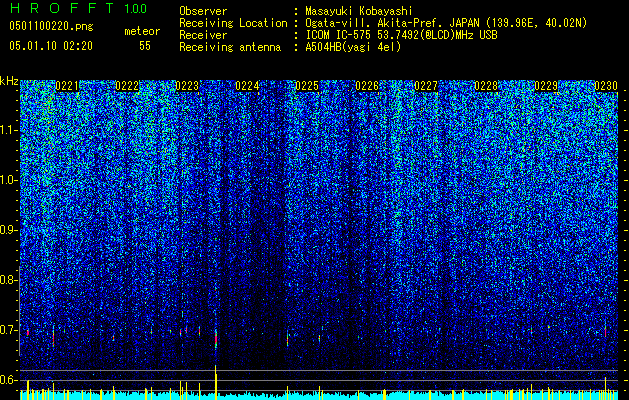Screen dimensions: 629x400
Task: Click the 1.1 kHz axis label
Action: [x=9, y=130]
